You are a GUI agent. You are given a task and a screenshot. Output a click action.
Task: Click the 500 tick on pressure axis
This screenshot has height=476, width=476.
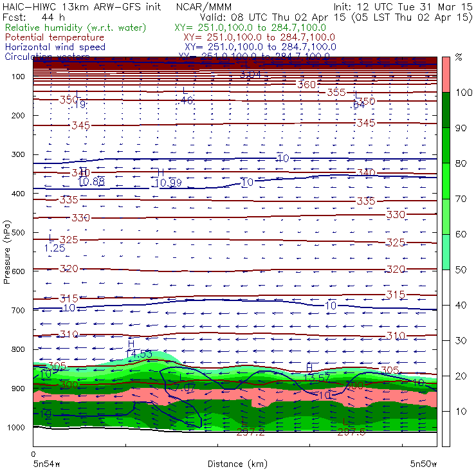[x=18, y=232]
